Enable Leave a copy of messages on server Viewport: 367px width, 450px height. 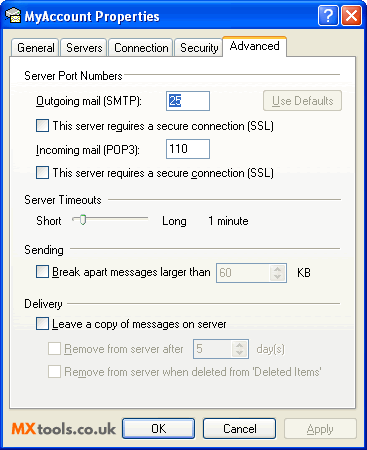(42, 324)
